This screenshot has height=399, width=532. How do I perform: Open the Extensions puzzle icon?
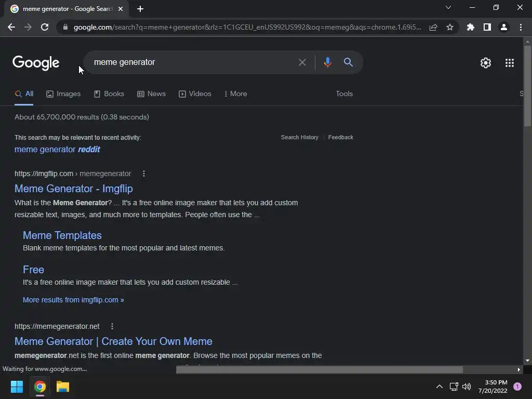coord(471,27)
